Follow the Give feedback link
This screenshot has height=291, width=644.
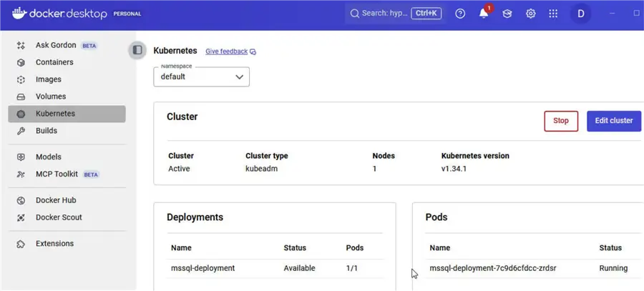click(227, 51)
